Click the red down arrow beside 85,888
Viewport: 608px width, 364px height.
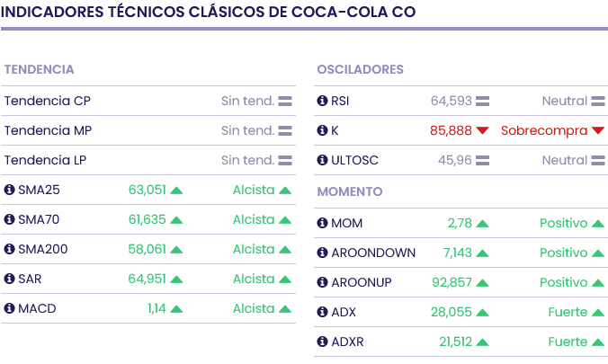[483, 130]
